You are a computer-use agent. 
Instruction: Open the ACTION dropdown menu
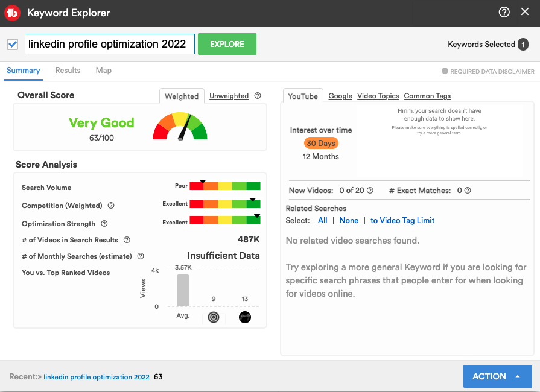click(497, 376)
